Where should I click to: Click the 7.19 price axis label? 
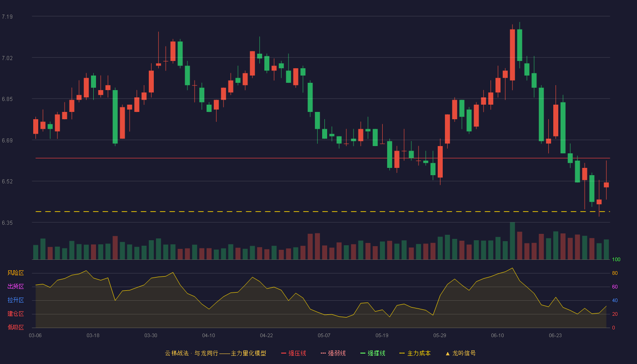coord(7,17)
